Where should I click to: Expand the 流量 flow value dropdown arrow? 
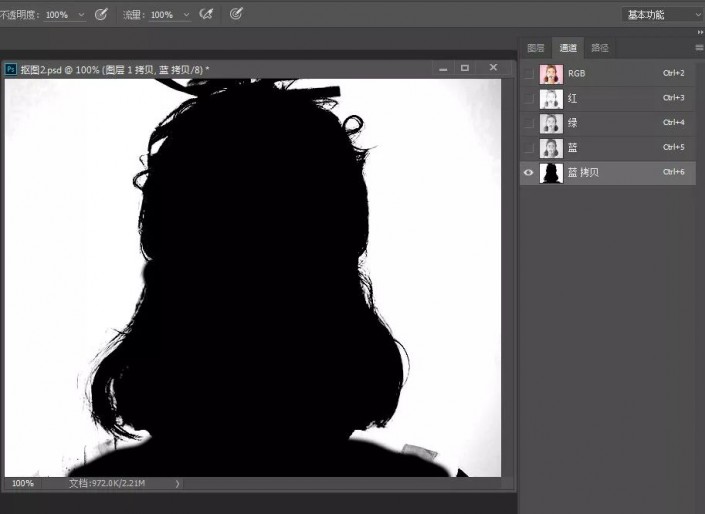coord(186,15)
